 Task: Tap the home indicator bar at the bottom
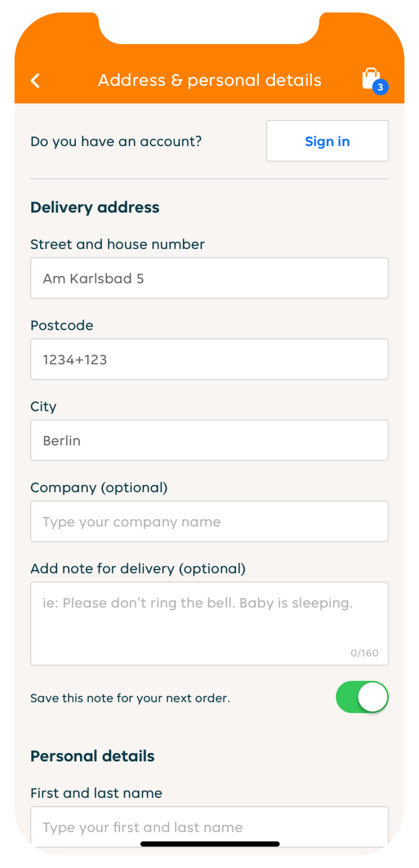[x=210, y=844]
